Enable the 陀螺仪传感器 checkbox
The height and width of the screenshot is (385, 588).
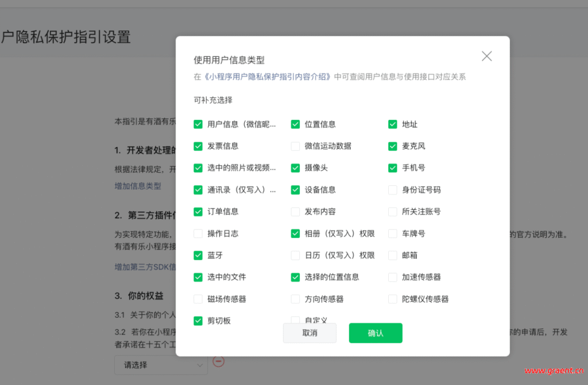[393, 299]
